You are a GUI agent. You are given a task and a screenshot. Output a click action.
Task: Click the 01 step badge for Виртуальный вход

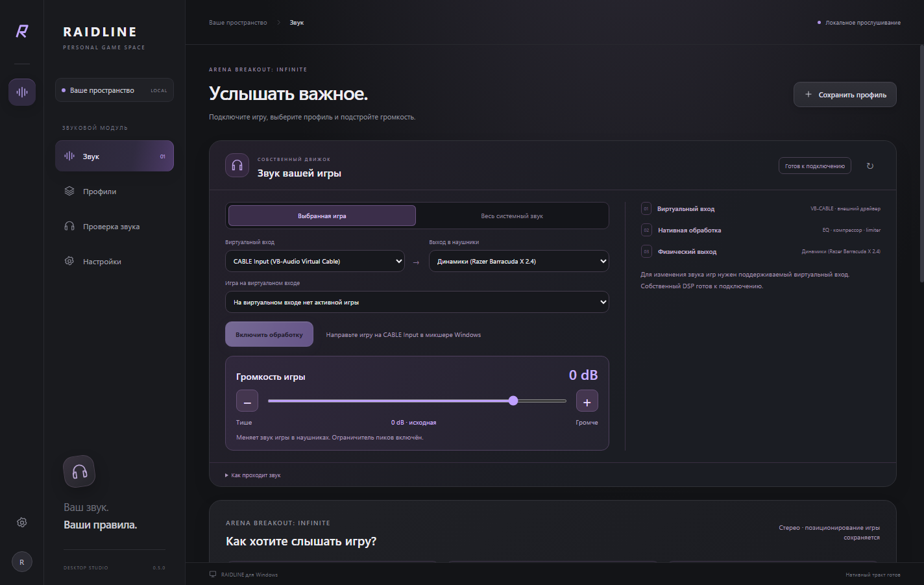pyautogui.click(x=646, y=208)
